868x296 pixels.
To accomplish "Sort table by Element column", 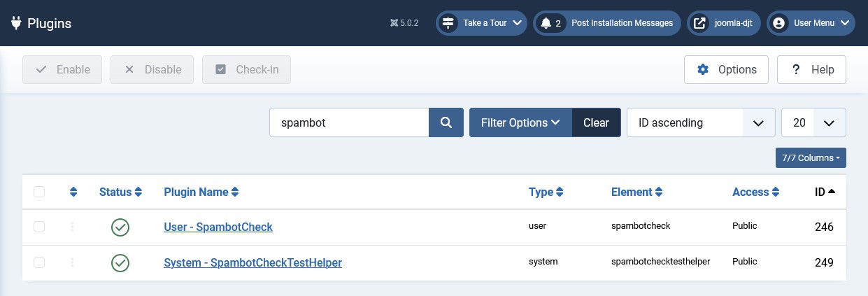I will point(637,192).
